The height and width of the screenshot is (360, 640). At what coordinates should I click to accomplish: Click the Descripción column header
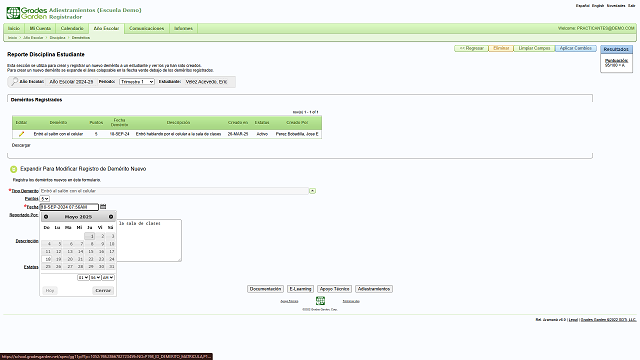tap(178, 122)
